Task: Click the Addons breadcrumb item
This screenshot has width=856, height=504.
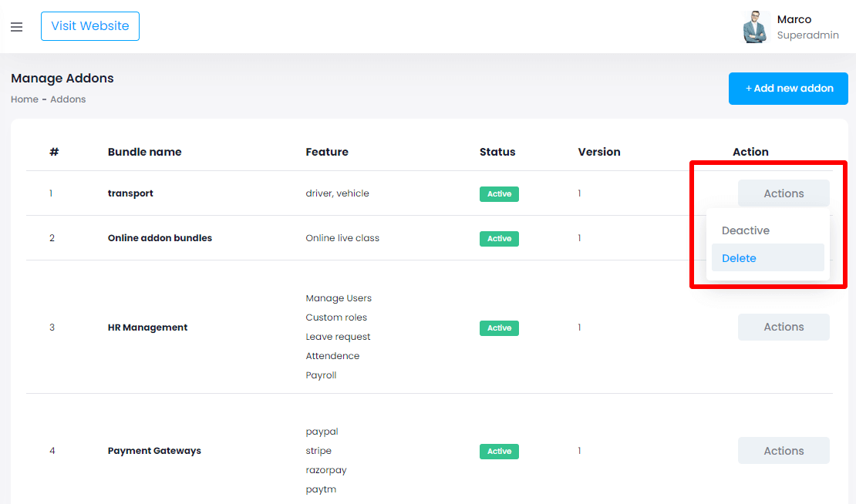Action: 68,99
